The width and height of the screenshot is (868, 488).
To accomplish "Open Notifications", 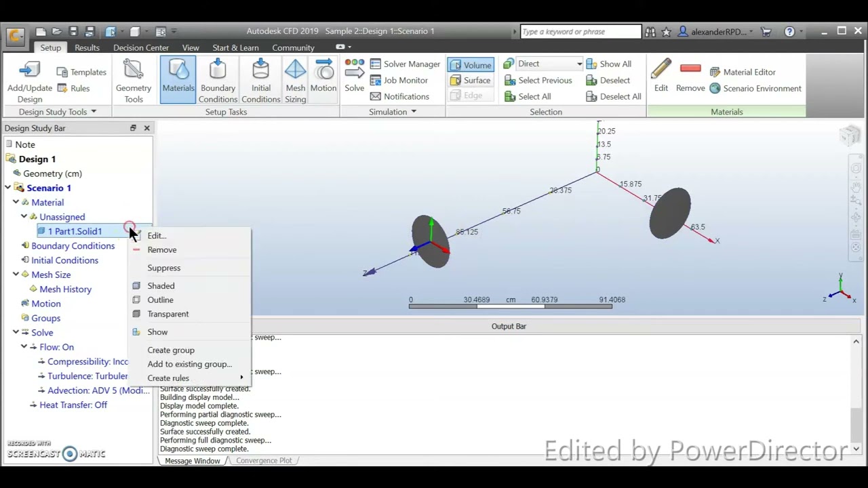I will 399,96.
